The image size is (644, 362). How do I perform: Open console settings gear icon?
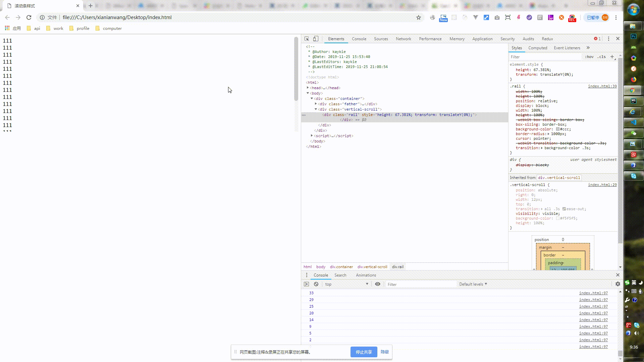tap(618, 284)
